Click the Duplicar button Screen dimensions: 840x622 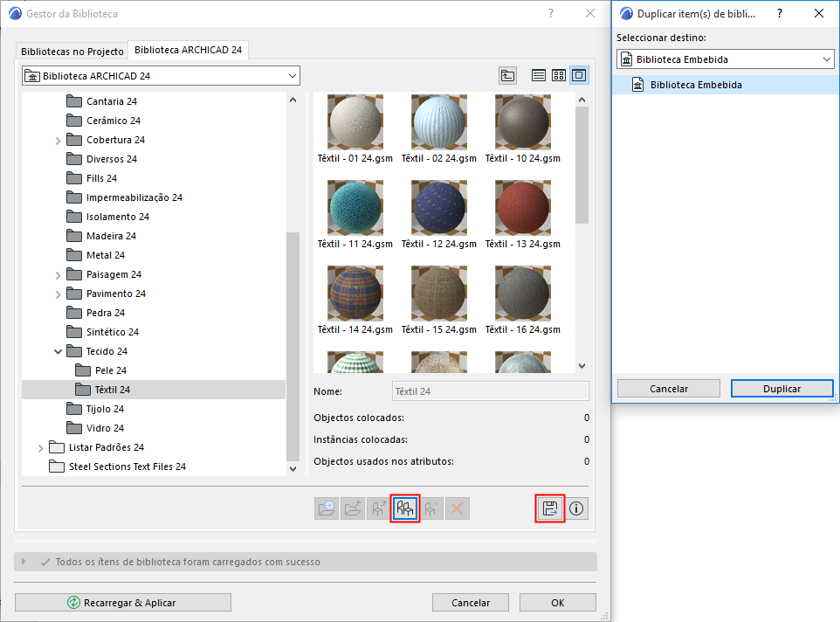click(782, 389)
